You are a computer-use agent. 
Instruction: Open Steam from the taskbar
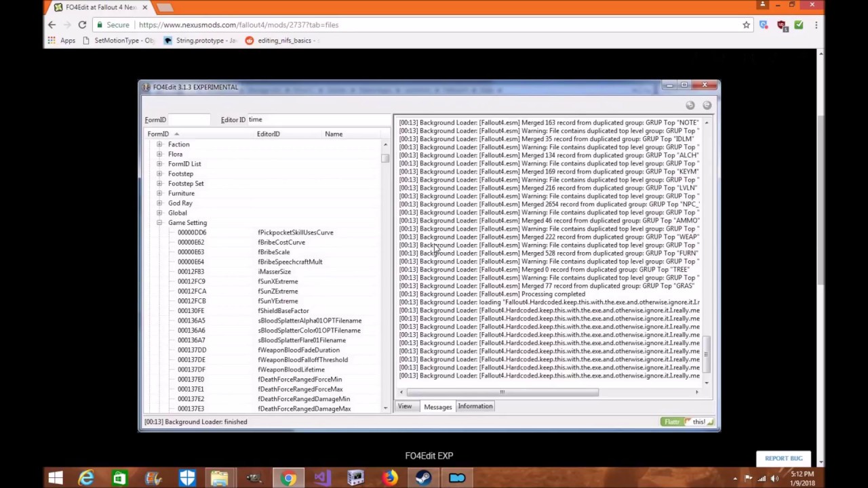(x=423, y=479)
